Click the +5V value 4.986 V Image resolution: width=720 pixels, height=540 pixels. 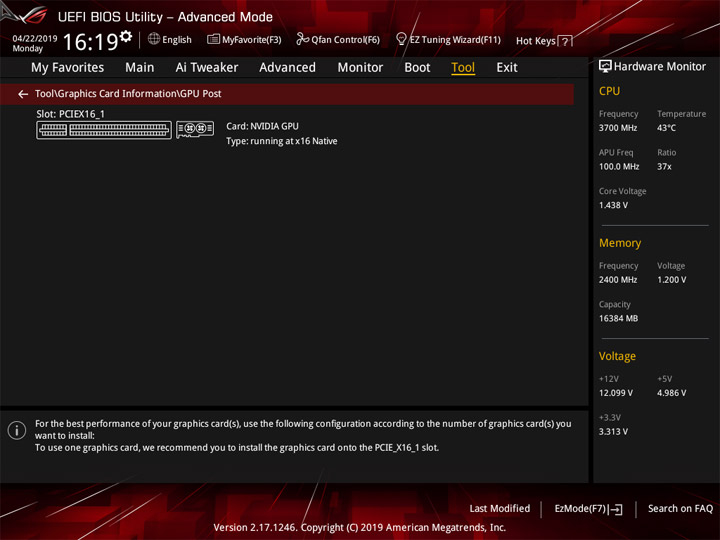[671, 393]
